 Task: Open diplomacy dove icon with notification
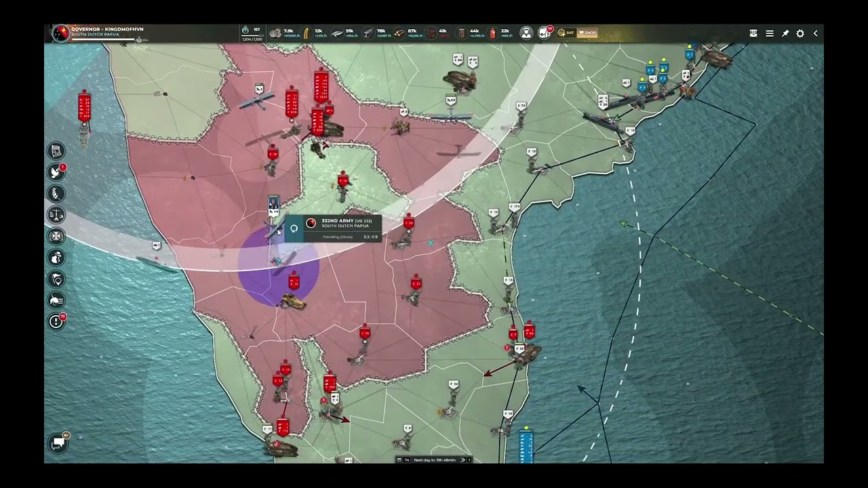pos(56,172)
